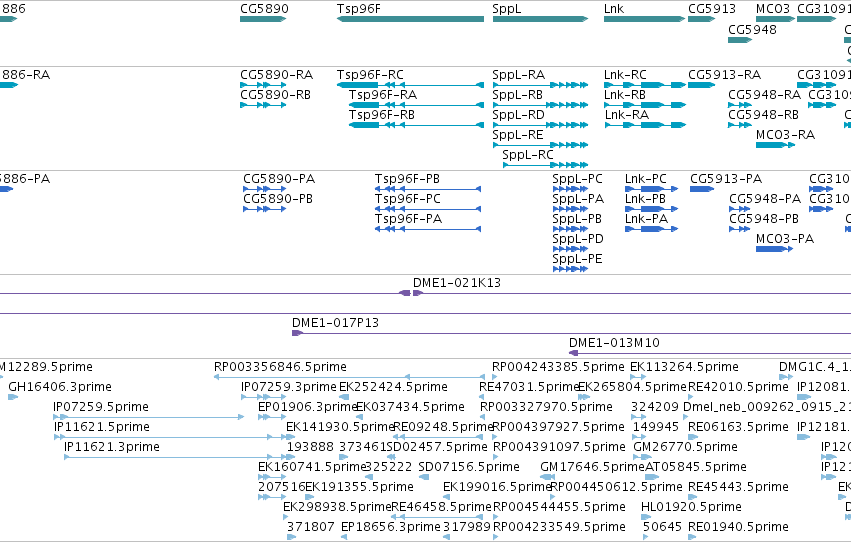The width and height of the screenshot is (851, 542).
Task: Click EST RE01940.5prime
Action: point(692,537)
